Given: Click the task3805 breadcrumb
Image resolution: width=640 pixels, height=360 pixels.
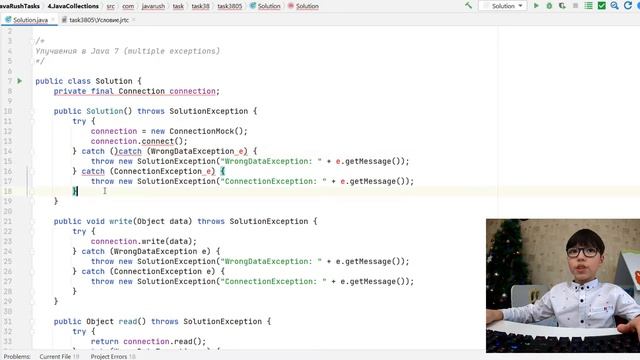Looking at the screenshot, I should click(230, 6).
